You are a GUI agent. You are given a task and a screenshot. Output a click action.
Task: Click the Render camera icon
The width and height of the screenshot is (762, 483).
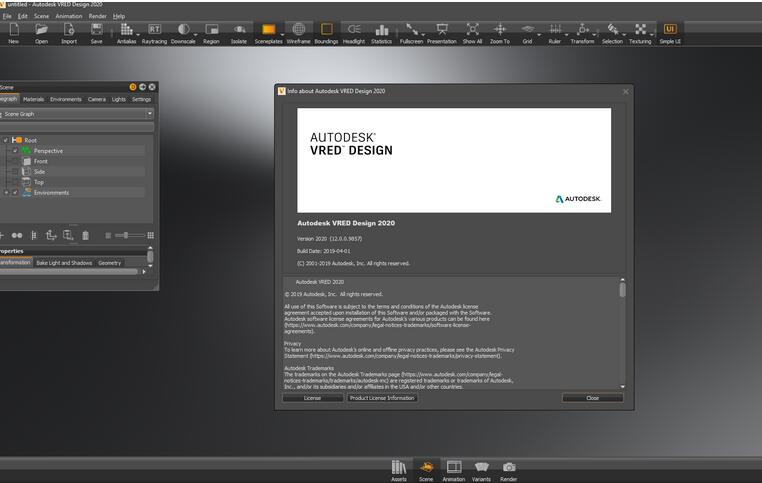click(x=509, y=467)
